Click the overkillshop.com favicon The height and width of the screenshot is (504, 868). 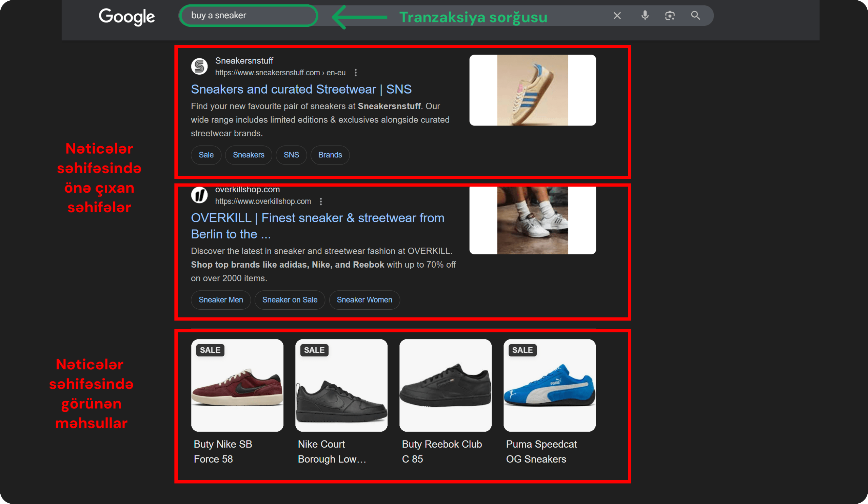[x=199, y=195]
